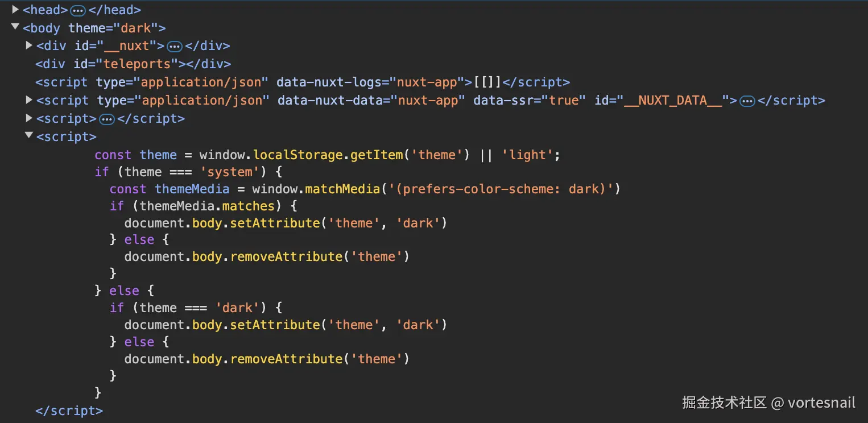Click the localStorage.getItem('theme') call
Image resolution: width=868 pixels, height=423 pixels.
coord(362,155)
